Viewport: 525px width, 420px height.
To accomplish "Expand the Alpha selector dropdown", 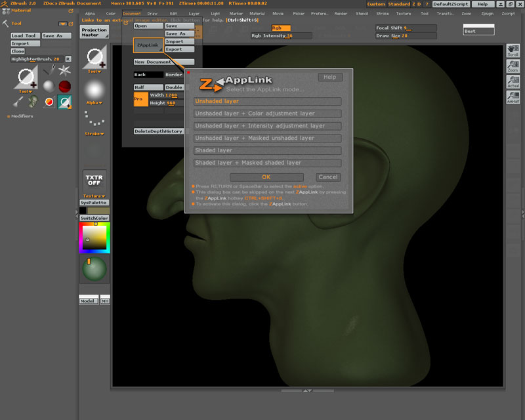I will click(94, 102).
